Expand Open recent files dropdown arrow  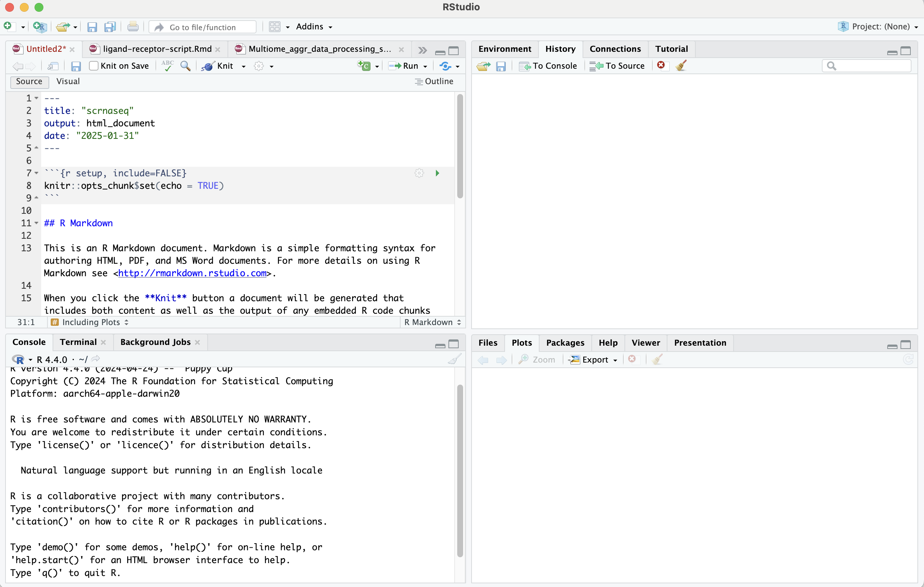[x=75, y=27]
